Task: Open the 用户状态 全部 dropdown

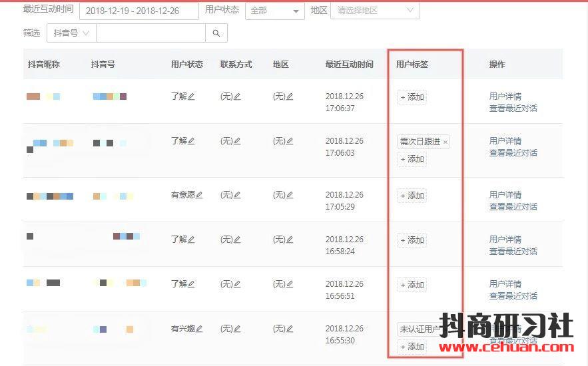Action: 275,11
